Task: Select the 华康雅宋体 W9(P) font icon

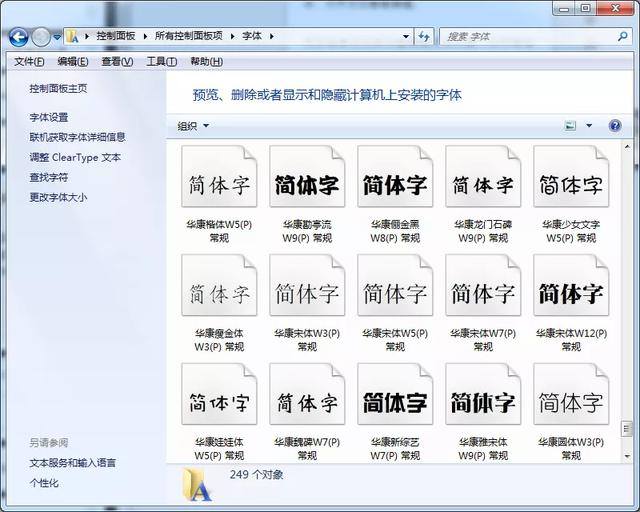Action: pyautogui.click(x=483, y=394)
